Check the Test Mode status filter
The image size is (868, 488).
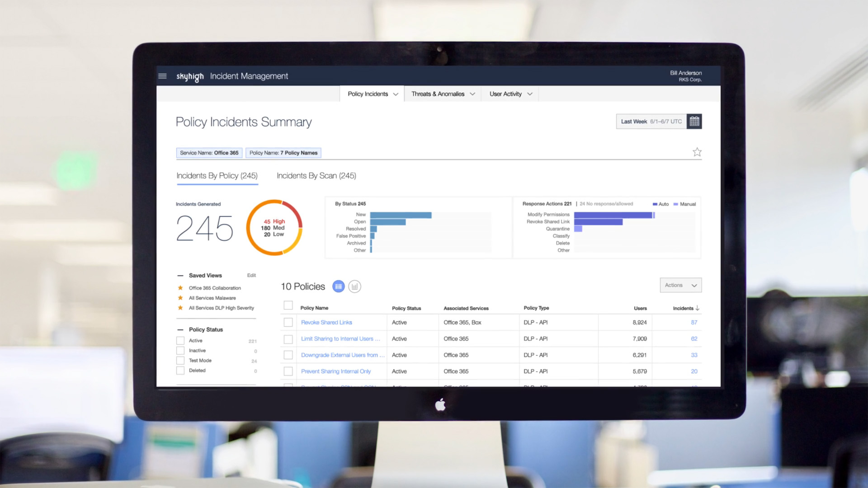[x=180, y=361]
